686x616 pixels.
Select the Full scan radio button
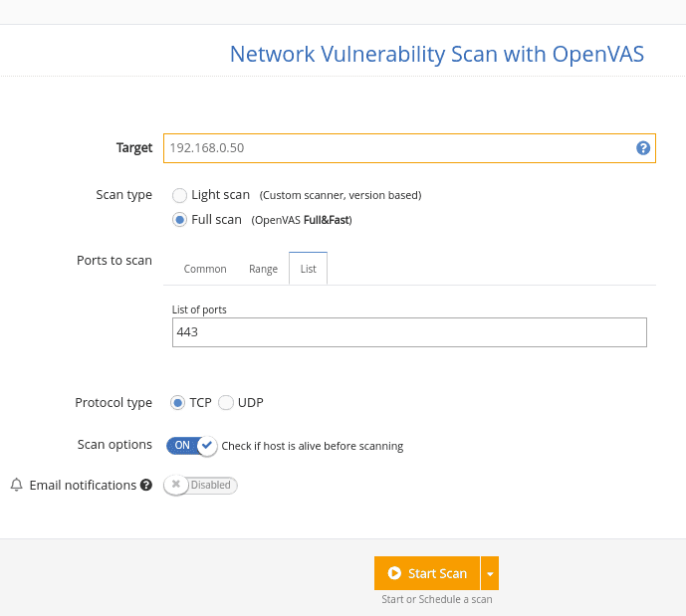pos(179,220)
